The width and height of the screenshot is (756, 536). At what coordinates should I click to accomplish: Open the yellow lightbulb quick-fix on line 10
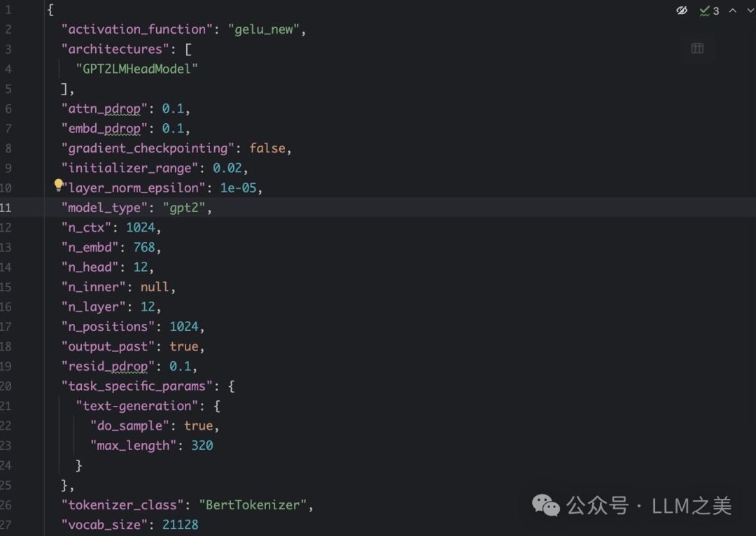[x=59, y=185]
